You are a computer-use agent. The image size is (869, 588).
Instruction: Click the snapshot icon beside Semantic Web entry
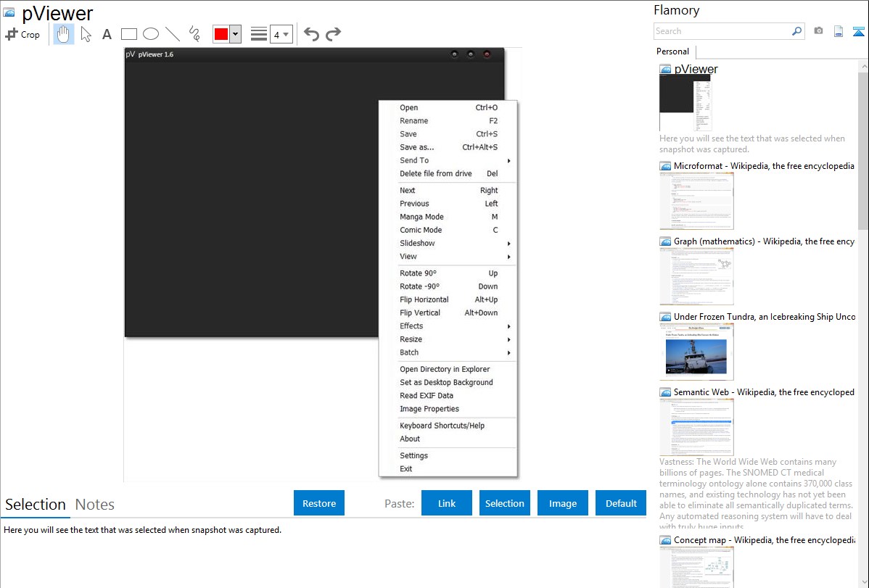[x=665, y=392]
